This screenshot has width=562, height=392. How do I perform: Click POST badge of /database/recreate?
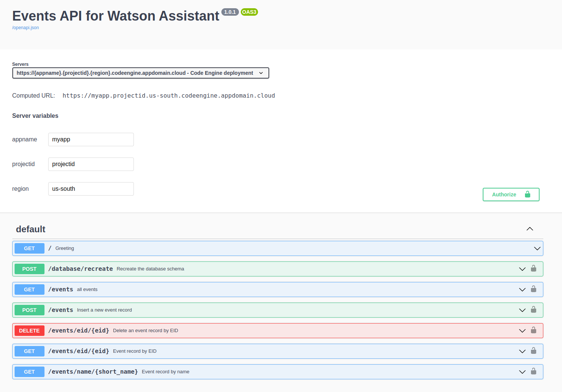pos(30,269)
